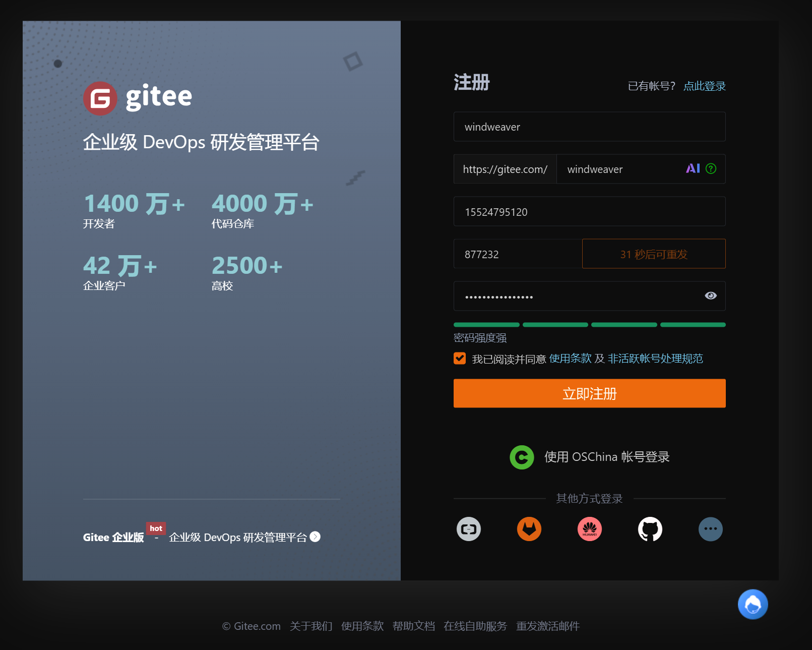Click the arrow circle beside 企业级 DevOps 研发管理平台
The width and height of the screenshot is (812, 650).
click(315, 537)
